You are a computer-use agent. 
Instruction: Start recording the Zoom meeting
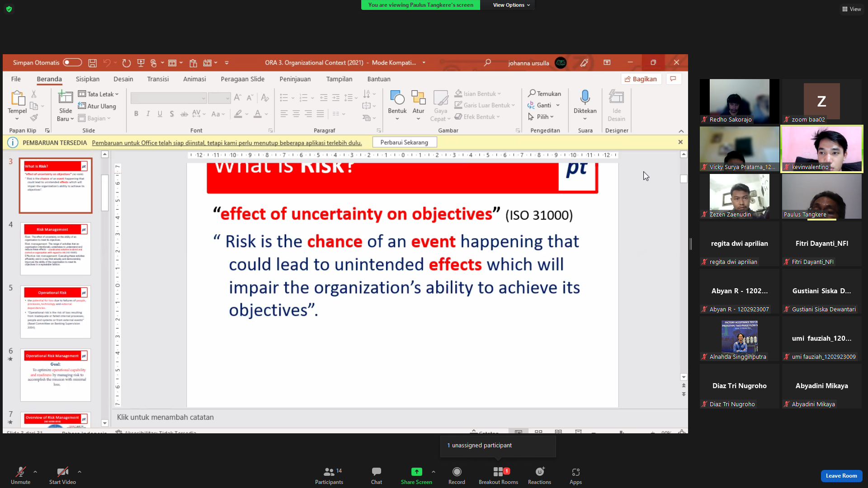457,476
